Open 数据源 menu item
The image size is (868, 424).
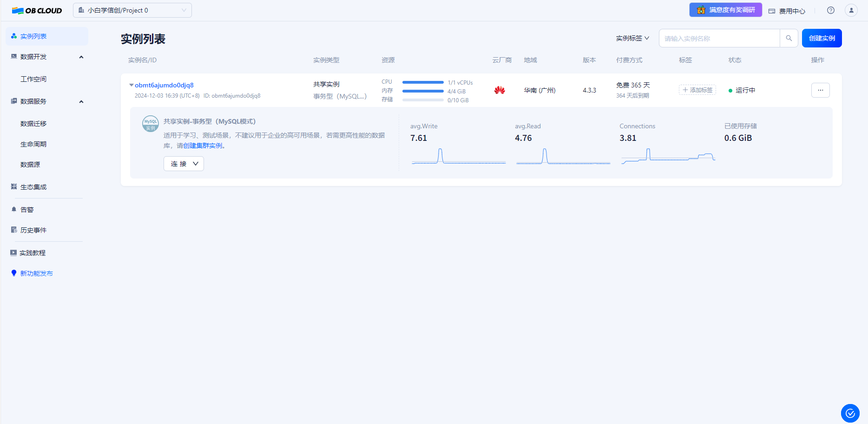click(30, 165)
